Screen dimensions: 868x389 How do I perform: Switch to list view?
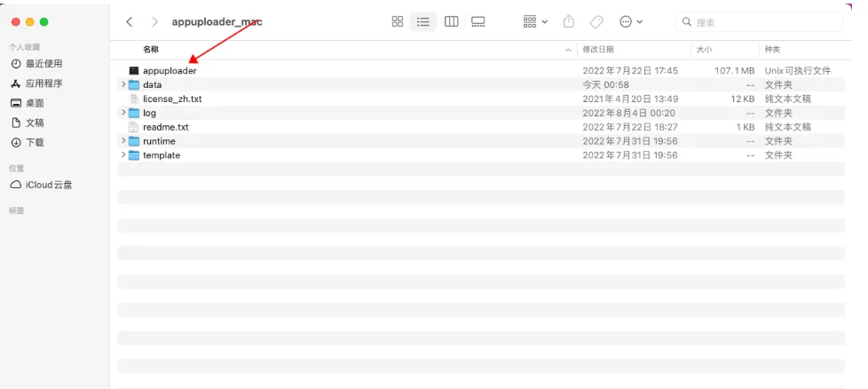(423, 21)
